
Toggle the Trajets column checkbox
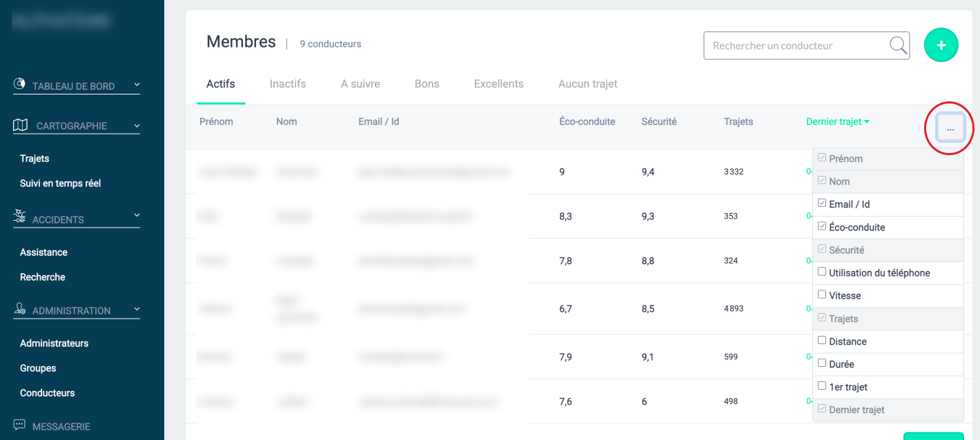(x=822, y=318)
